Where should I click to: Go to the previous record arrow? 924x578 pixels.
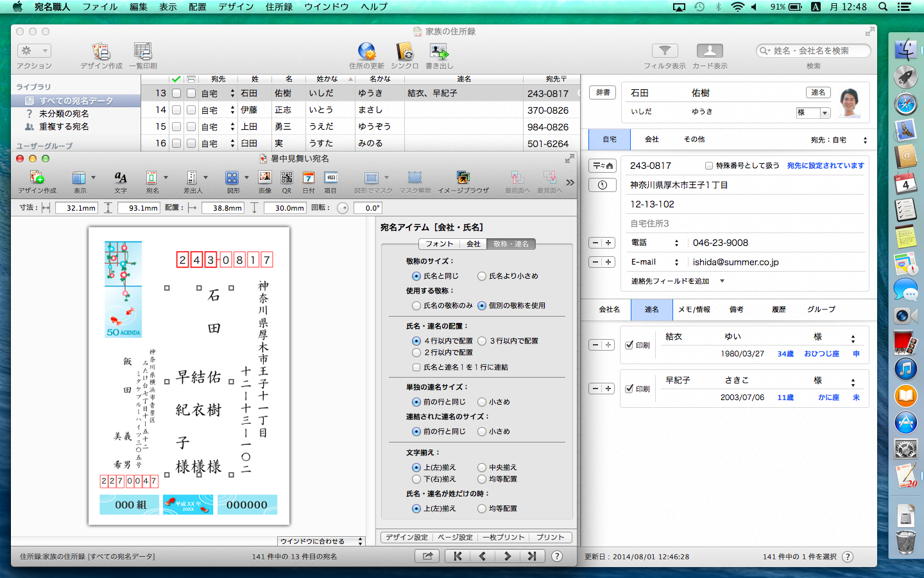[x=483, y=556]
